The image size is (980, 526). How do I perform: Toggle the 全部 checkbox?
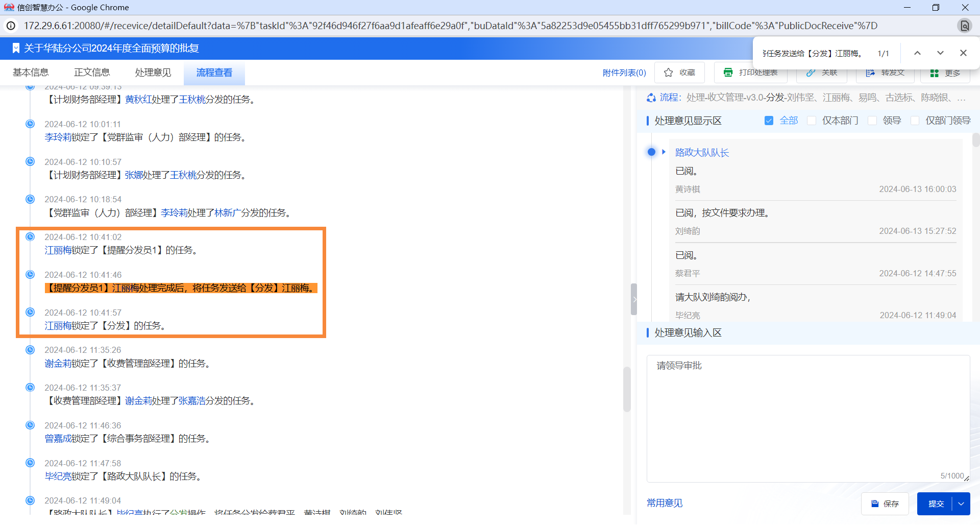pyautogui.click(x=769, y=121)
